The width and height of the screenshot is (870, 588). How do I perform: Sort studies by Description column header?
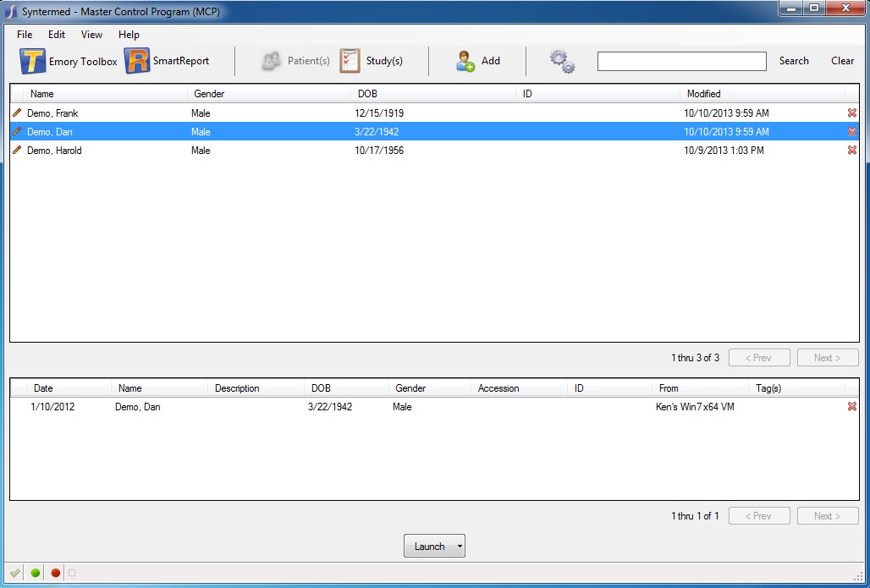[x=256, y=388]
